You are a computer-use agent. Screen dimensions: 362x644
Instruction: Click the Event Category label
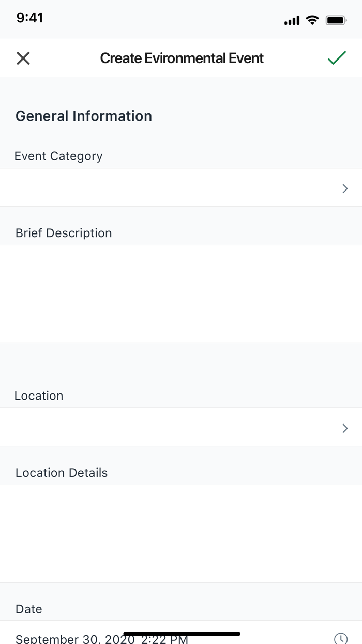coord(58,156)
